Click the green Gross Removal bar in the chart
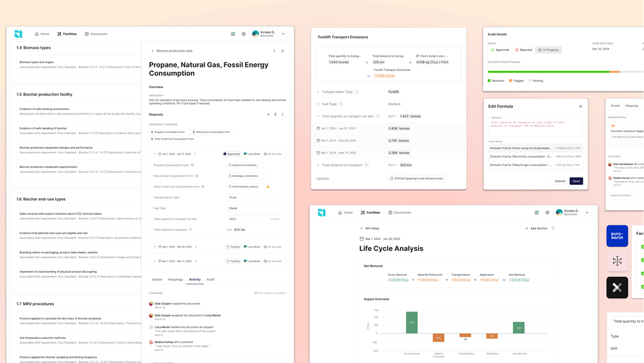Screen dimensions: 644x363 pyautogui.click(x=412, y=323)
